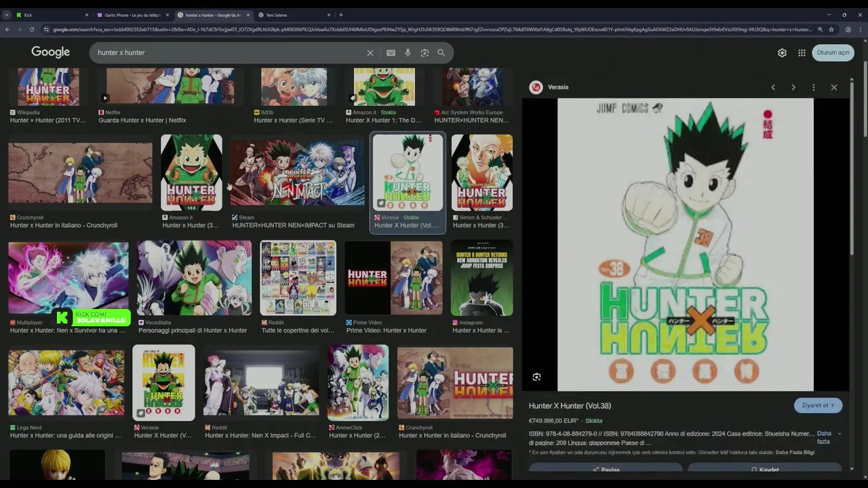Open the Instagram new animation thumbnail
868x488 pixels.
point(482,277)
